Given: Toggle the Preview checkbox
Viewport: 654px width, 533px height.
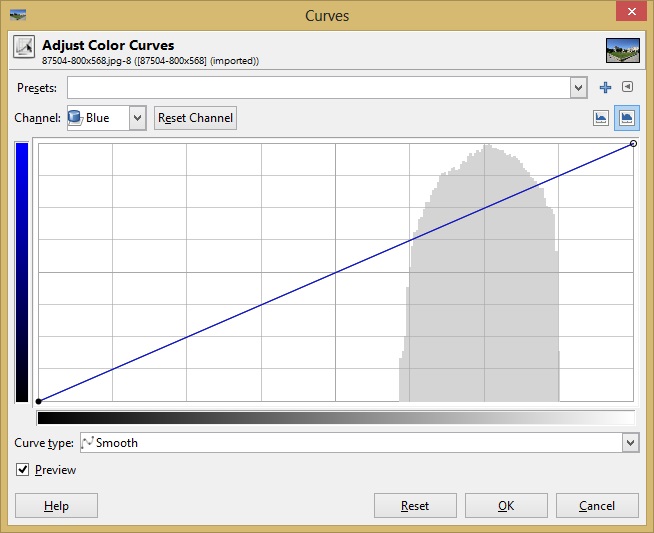Looking at the screenshot, I should [23, 469].
